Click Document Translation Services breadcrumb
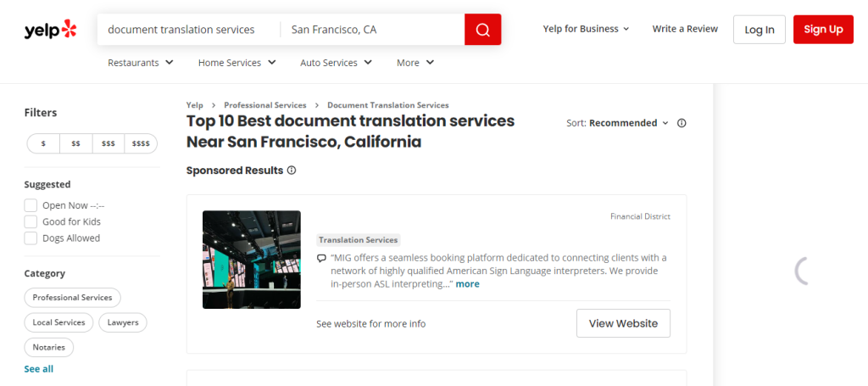Viewport: 868px width, 386px height. pyautogui.click(x=388, y=104)
